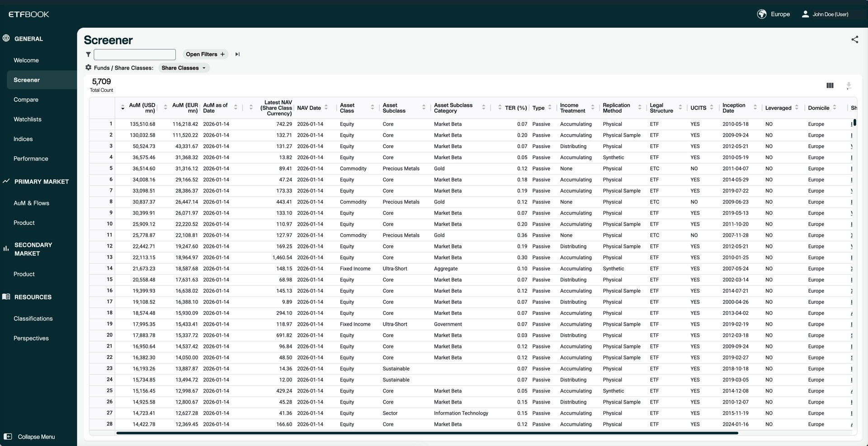Click the 1,460.54 NAV value in row 13
868x446 pixels.
tap(282, 257)
